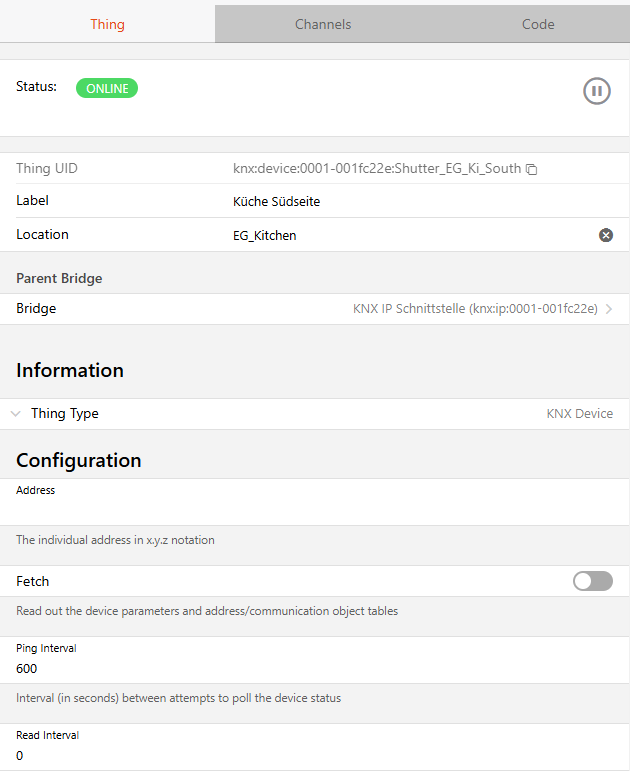Expand the Thing Type row chevron
Screen dimensions: 630x771
pyautogui.click(x=16, y=414)
